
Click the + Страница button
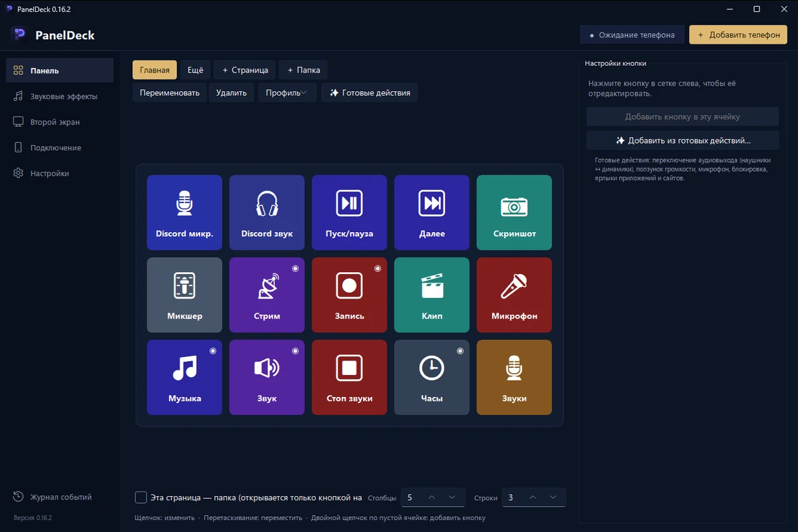tap(245, 70)
